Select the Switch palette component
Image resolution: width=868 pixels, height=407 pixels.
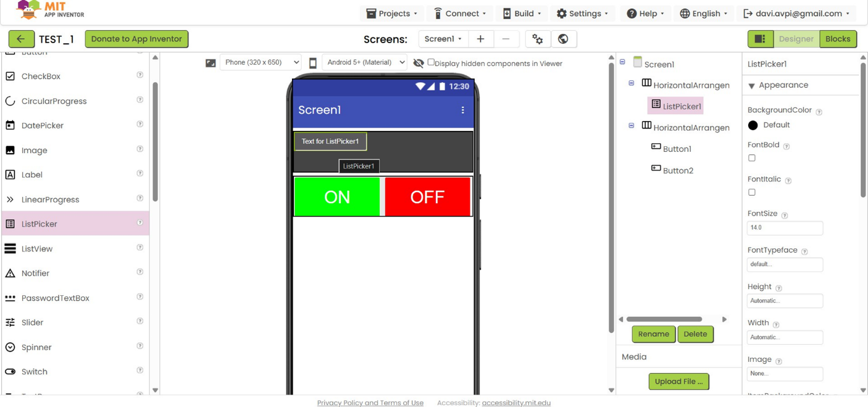coord(75,372)
